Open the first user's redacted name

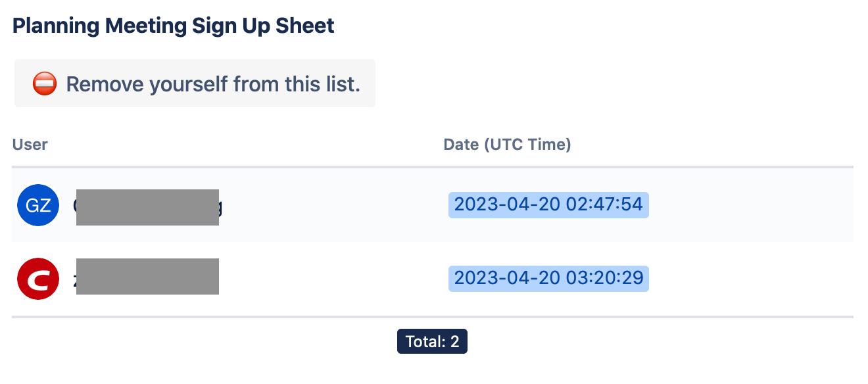click(x=147, y=207)
